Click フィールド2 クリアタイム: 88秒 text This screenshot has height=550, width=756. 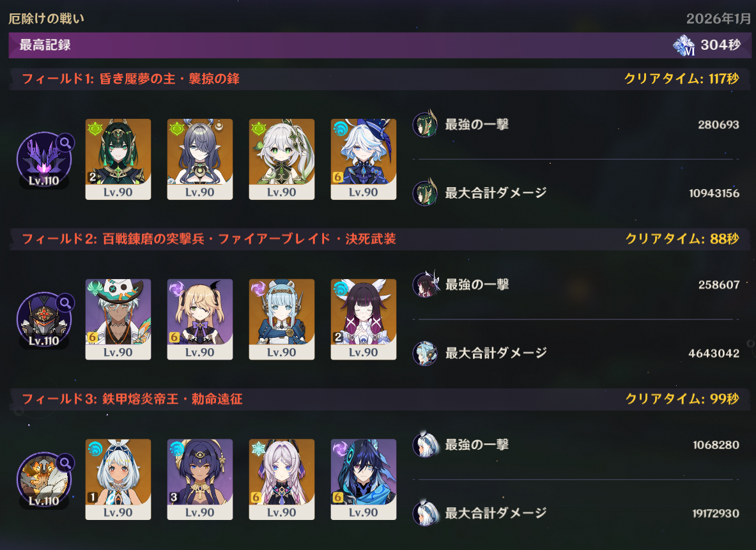click(682, 239)
